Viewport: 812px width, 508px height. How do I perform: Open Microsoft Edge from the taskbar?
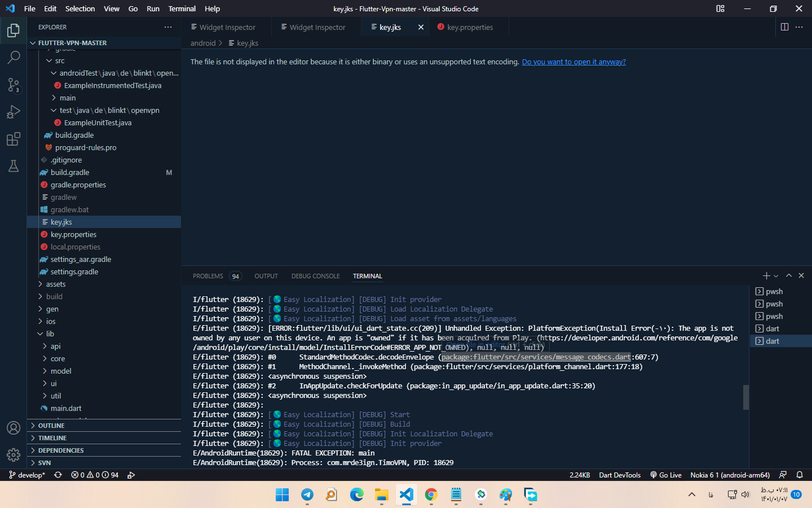pyautogui.click(x=357, y=495)
